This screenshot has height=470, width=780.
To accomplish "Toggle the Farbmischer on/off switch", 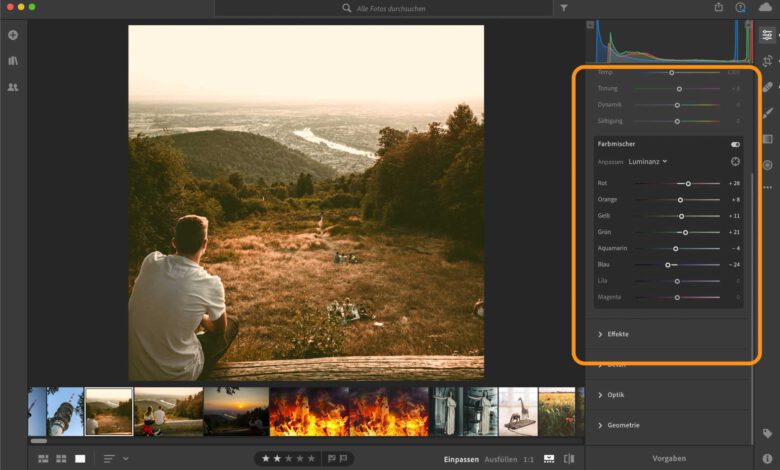I will pos(736,144).
